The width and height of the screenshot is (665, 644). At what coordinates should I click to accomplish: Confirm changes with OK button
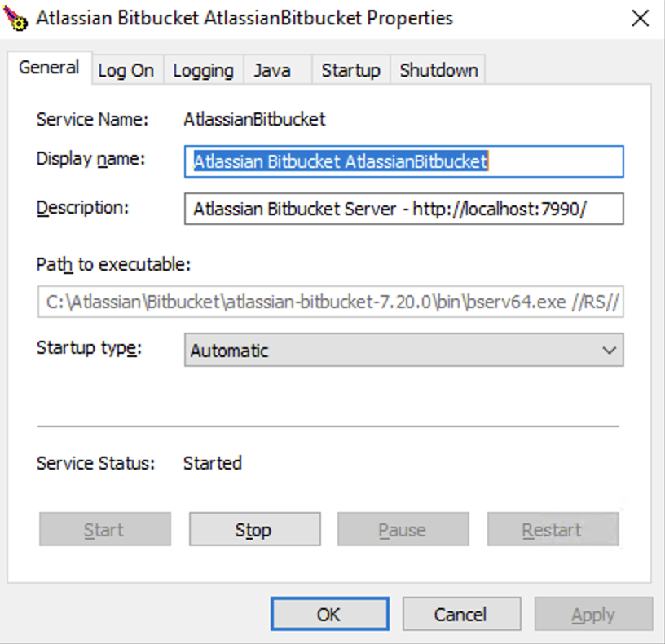click(x=329, y=614)
